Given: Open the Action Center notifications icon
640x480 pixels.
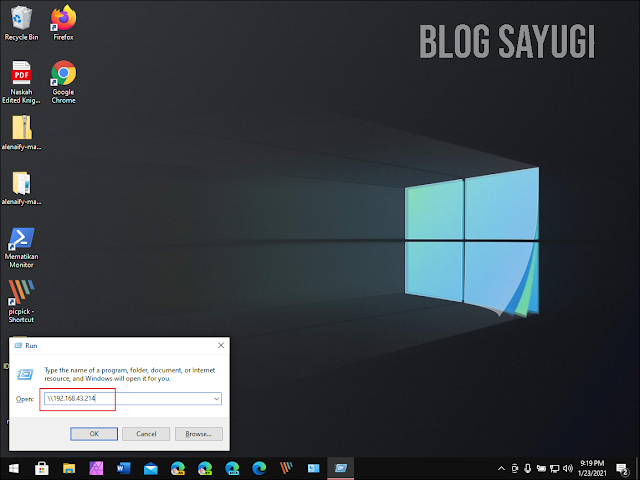Looking at the screenshot, I should pyautogui.click(x=622, y=469).
